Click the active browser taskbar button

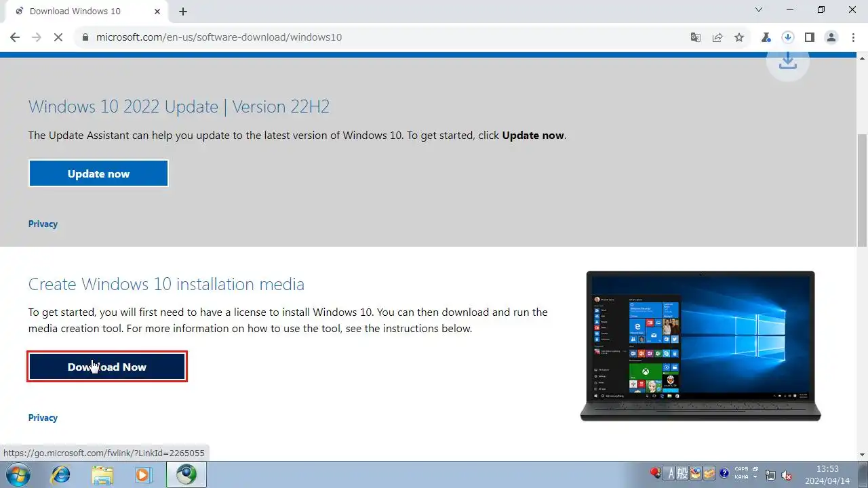[186, 474]
